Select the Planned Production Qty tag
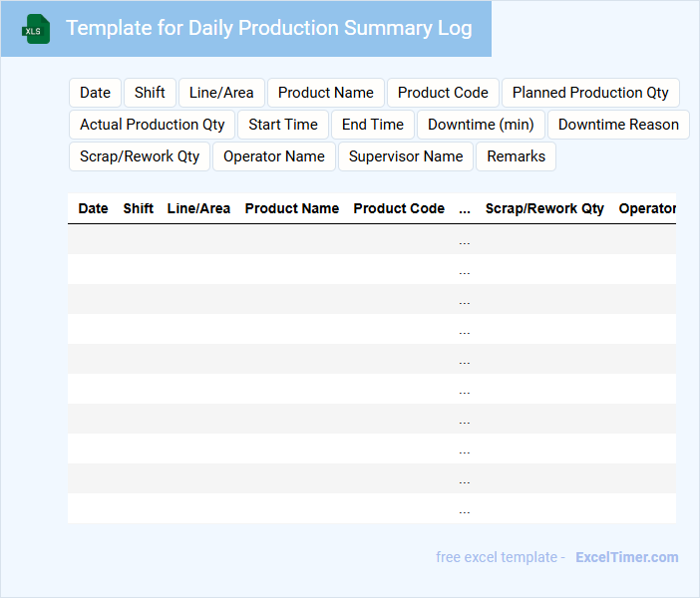700x598 pixels. coord(590,93)
